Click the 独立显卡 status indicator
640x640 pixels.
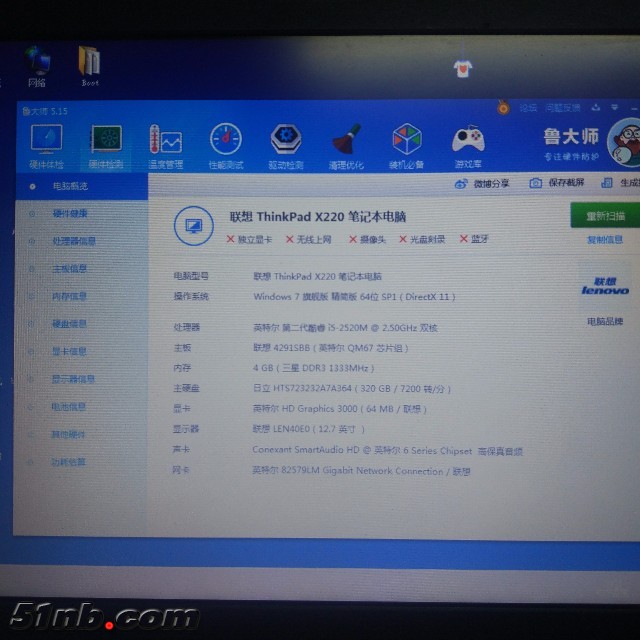tap(249, 240)
